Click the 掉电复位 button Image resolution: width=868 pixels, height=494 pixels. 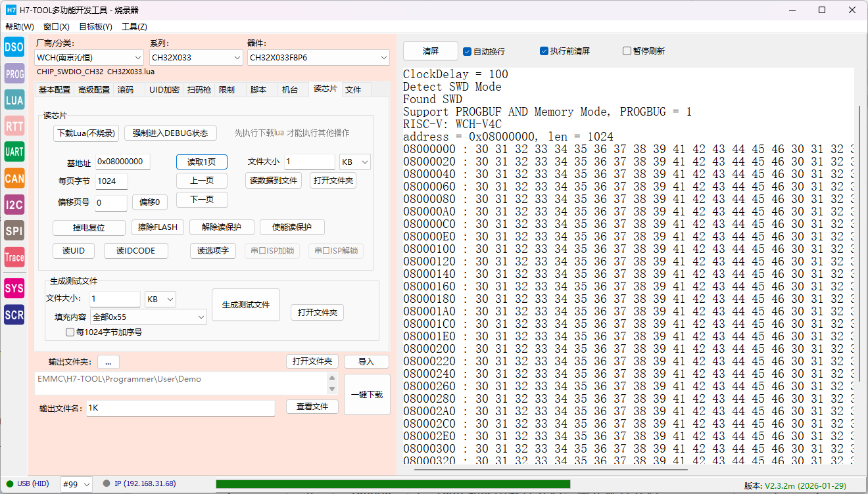[x=89, y=227]
